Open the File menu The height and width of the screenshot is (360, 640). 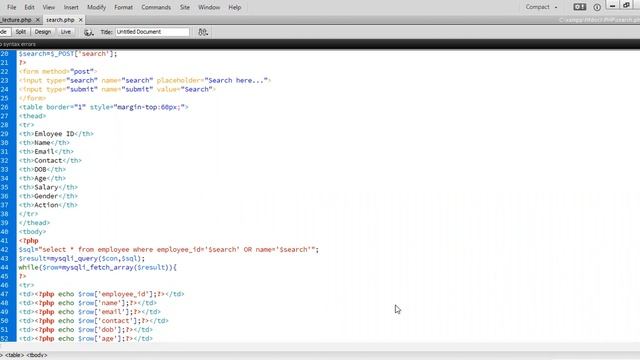[x=11, y=7]
